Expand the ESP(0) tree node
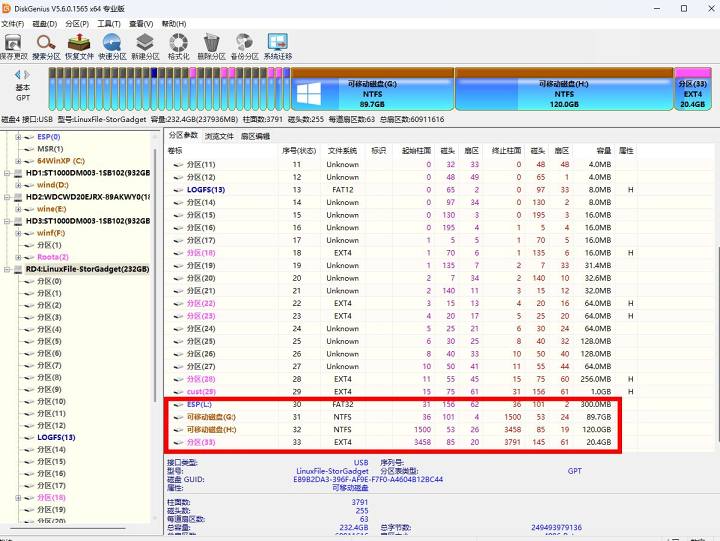This screenshot has width=720, height=541. point(18,137)
